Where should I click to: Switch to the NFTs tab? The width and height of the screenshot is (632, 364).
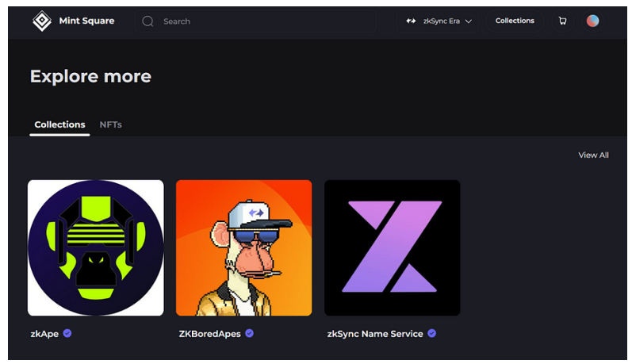pyautogui.click(x=110, y=125)
